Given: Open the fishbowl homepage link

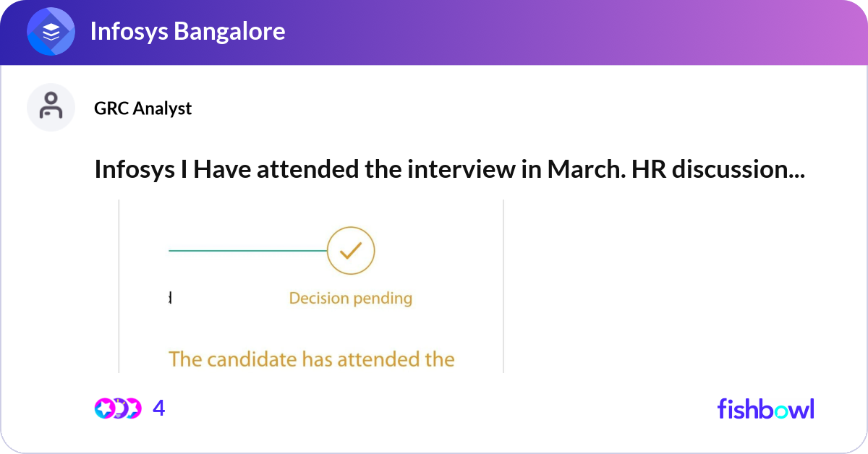Looking at the screenshot, I should pyautogui.click(x=766, y=409).
